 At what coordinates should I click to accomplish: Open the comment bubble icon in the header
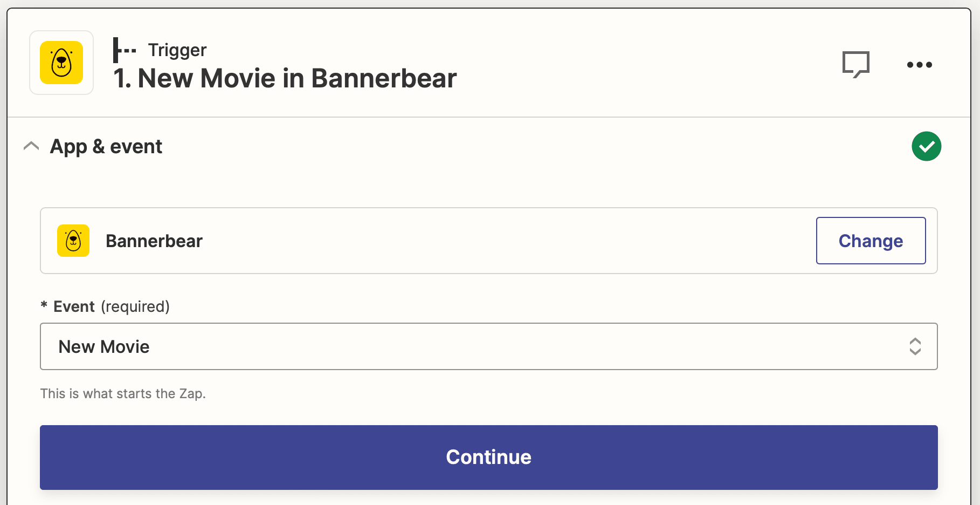[x=856, y=64]
